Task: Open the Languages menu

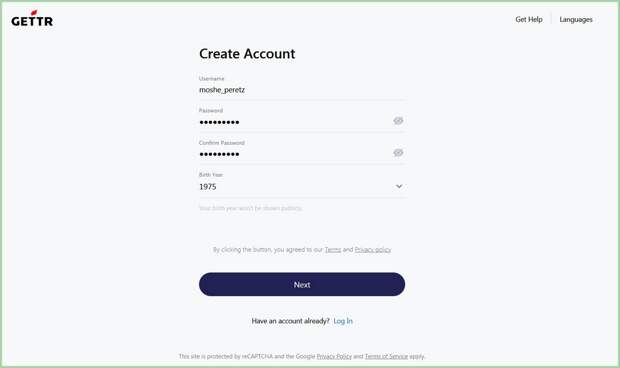Action: pyautogui.click(x=576, y=19)
